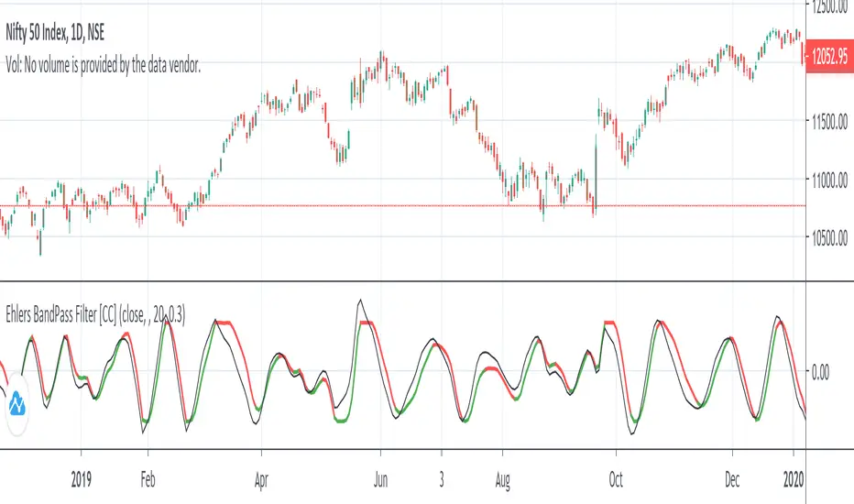Click the 11500.00 price axis label
The width and height of the screenshot is (854, 504).
click(x=829, y=122)
